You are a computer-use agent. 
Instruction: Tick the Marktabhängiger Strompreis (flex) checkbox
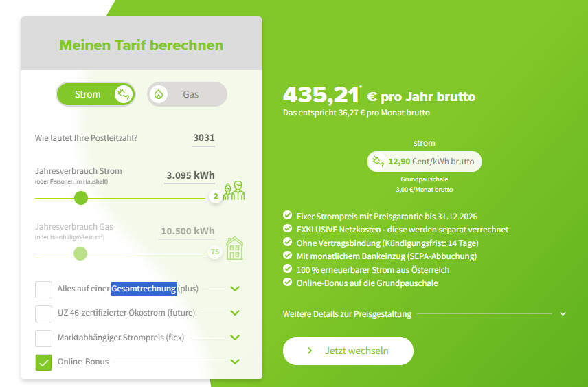44,338
